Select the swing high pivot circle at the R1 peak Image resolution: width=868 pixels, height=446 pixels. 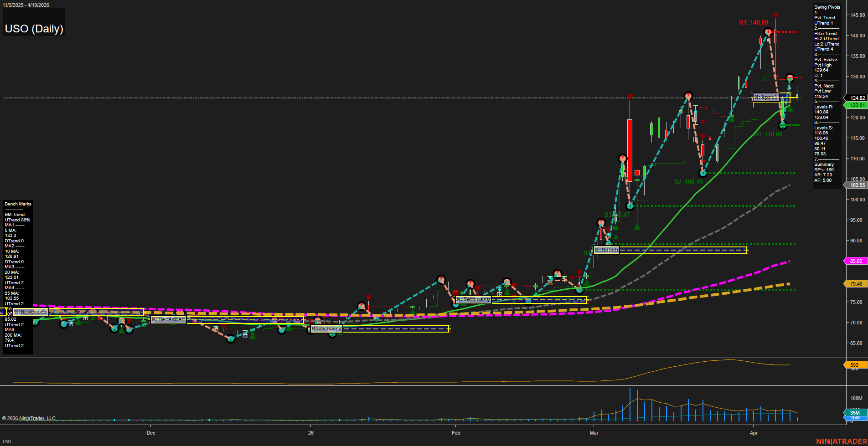768,32
